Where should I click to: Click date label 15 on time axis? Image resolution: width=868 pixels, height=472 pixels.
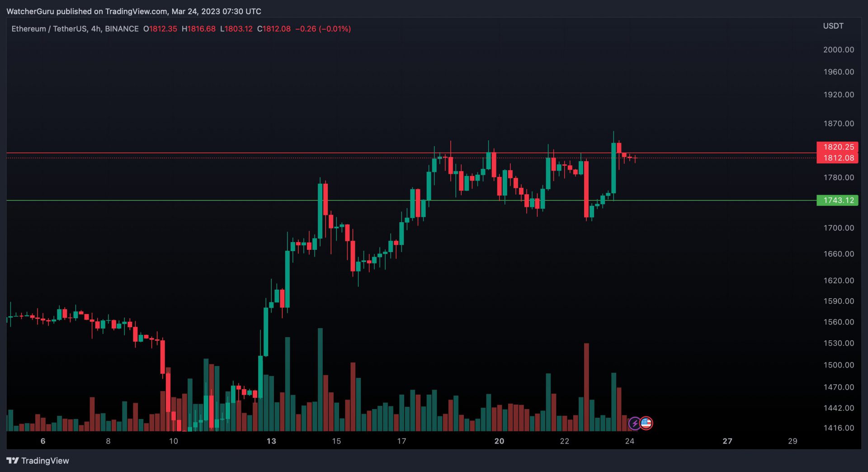pos(336,441)
